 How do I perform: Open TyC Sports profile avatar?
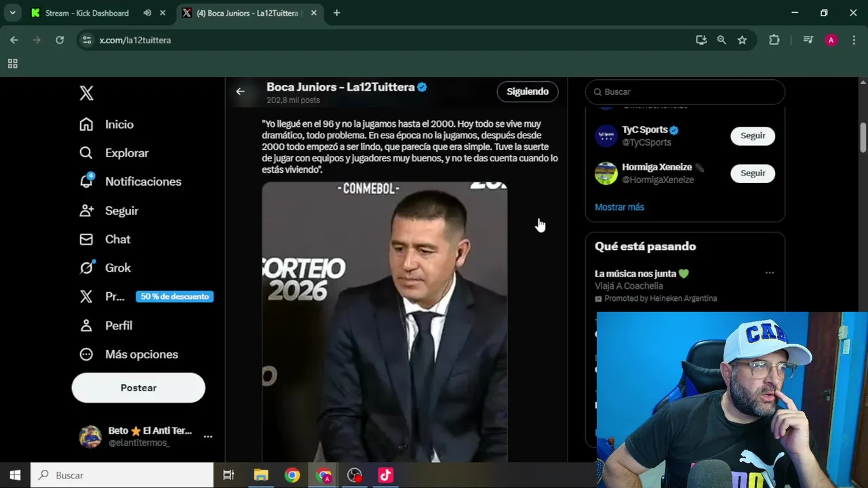click(x=606, y=136)
